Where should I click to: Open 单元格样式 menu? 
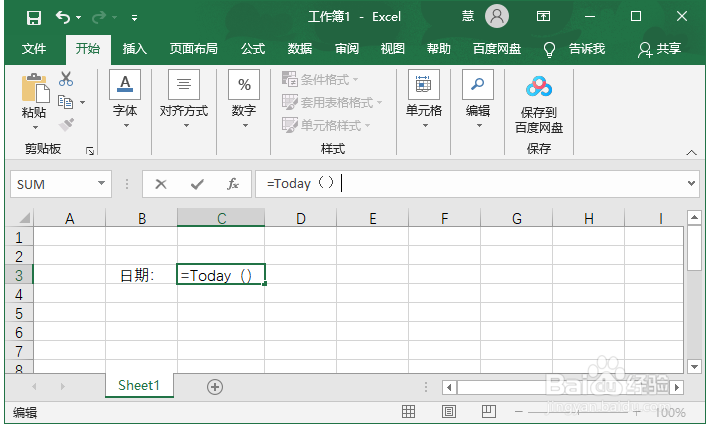click(x=326, y=125)
